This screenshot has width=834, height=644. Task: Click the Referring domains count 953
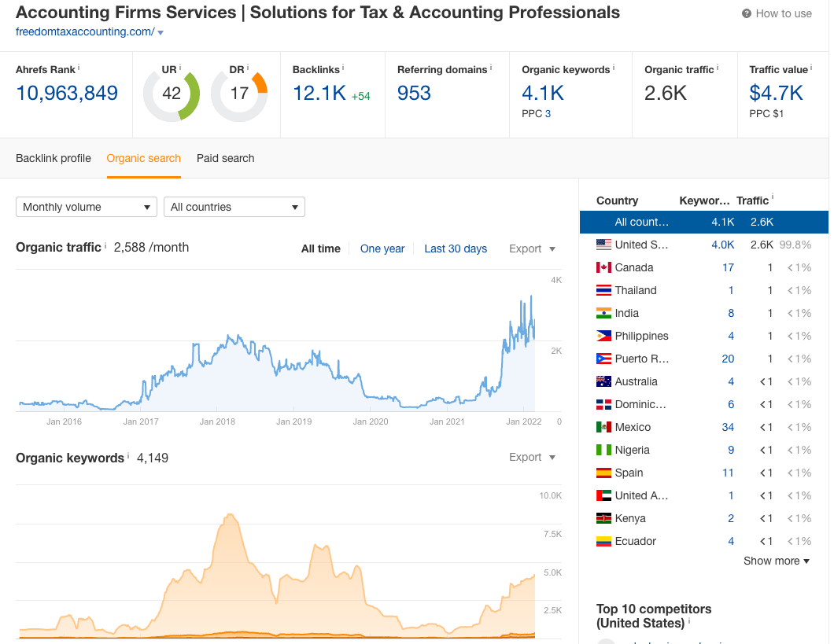click(414, 93)
